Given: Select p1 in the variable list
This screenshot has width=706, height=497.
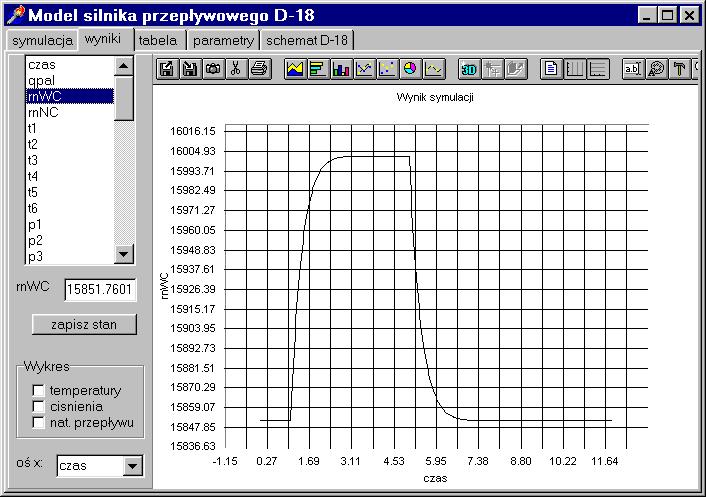Looking at the screenshot, I should (70, 224).
